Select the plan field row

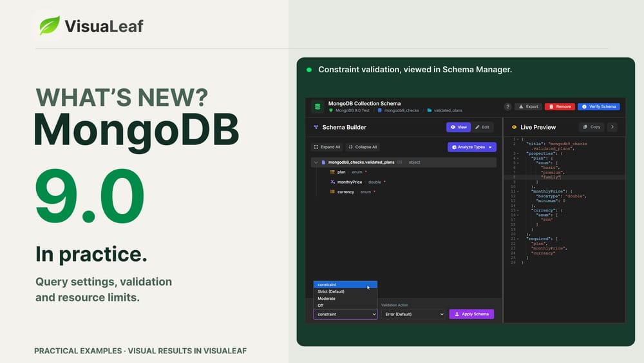tap(404, 172)
